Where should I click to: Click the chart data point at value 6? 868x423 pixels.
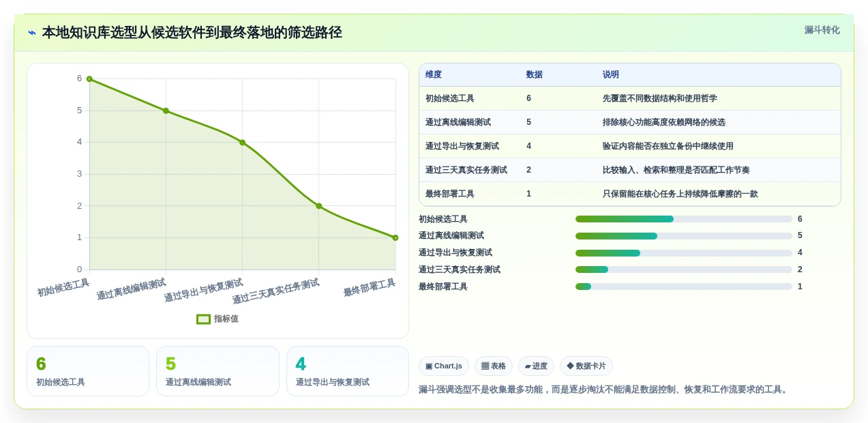pos(89,79)
